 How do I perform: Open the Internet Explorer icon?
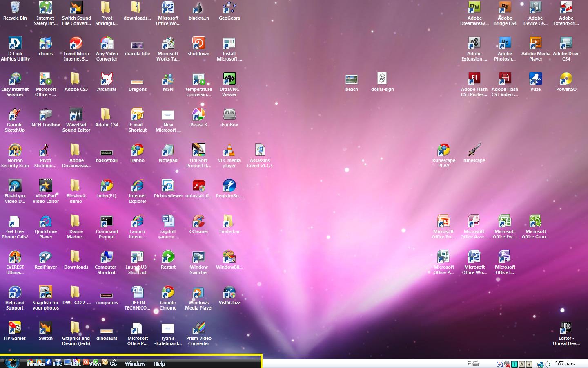pyautogui.click(x=138, y=191)
